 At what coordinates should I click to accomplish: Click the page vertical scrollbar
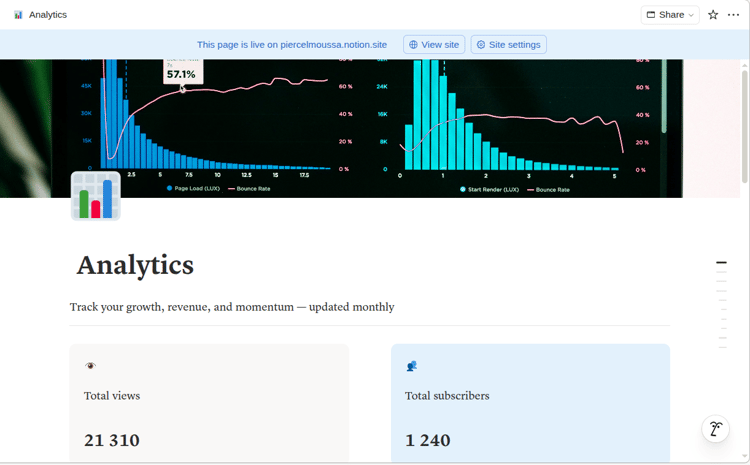pos(744,120)
